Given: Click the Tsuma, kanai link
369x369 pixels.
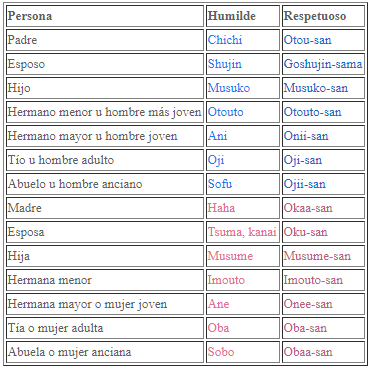Looking at the screenshot, I should (242, 232).
